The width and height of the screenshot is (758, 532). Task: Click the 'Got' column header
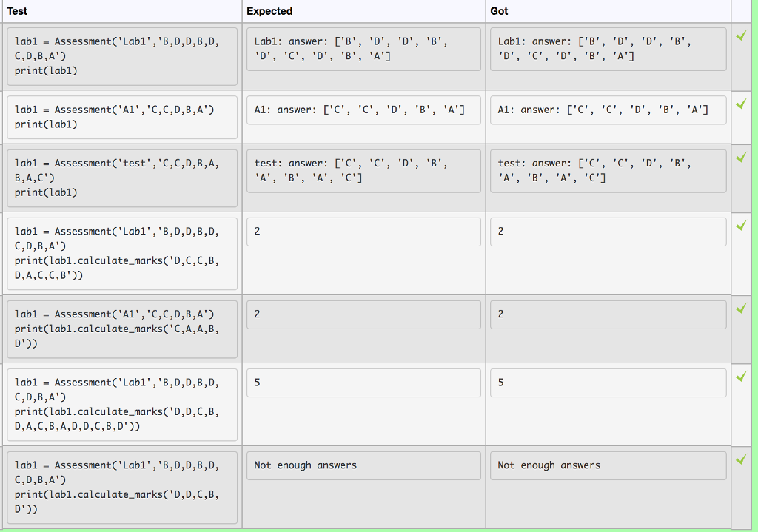(x=499, y=11)
